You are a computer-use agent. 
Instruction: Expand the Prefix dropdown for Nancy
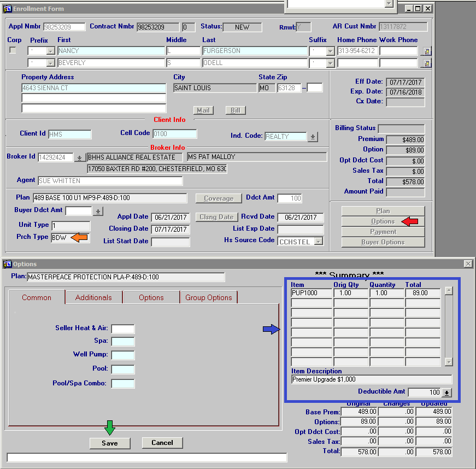click(50, 51)
